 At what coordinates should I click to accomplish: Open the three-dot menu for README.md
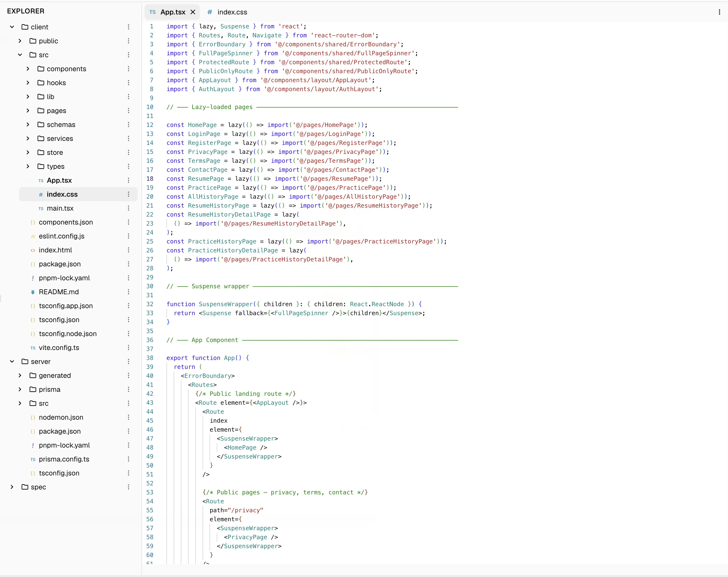tap(128, 292)
